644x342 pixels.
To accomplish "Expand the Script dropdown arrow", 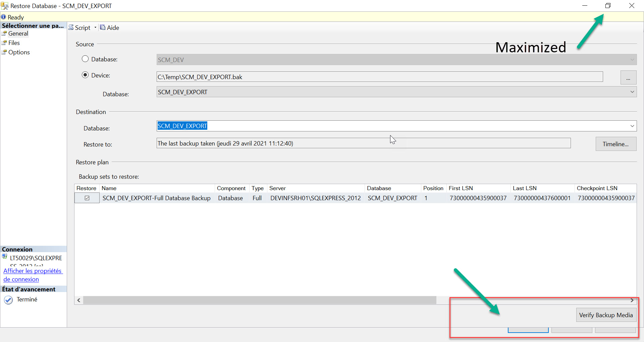I will coord(95,27).
